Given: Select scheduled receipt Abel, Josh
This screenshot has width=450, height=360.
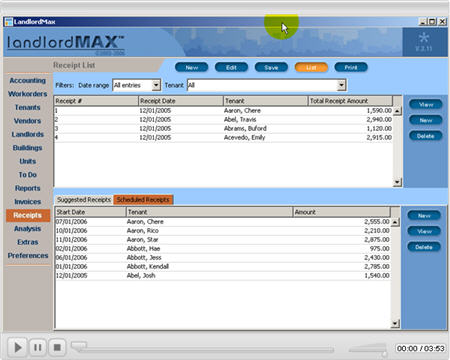Looking at the screenshot, I should [x=223, y=276].
